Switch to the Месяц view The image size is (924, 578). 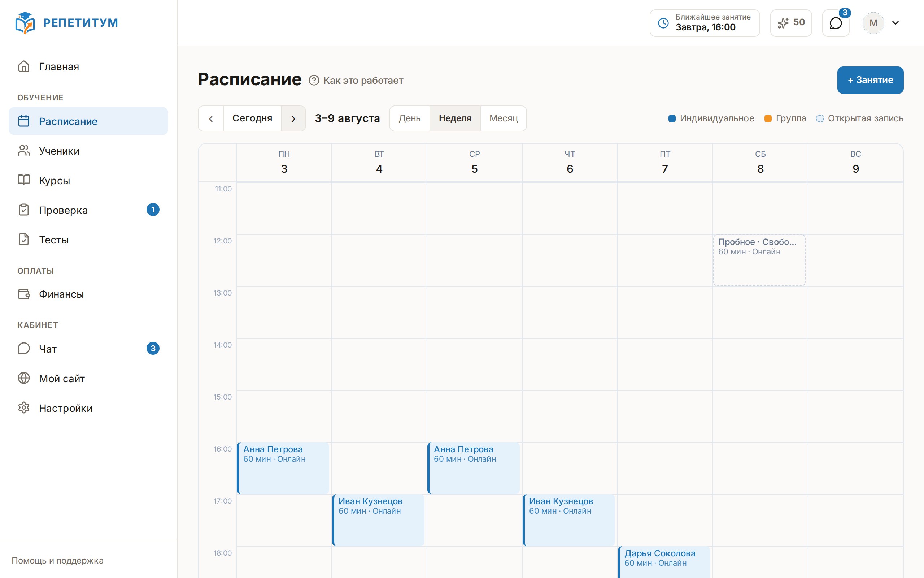tap(504, 118)
